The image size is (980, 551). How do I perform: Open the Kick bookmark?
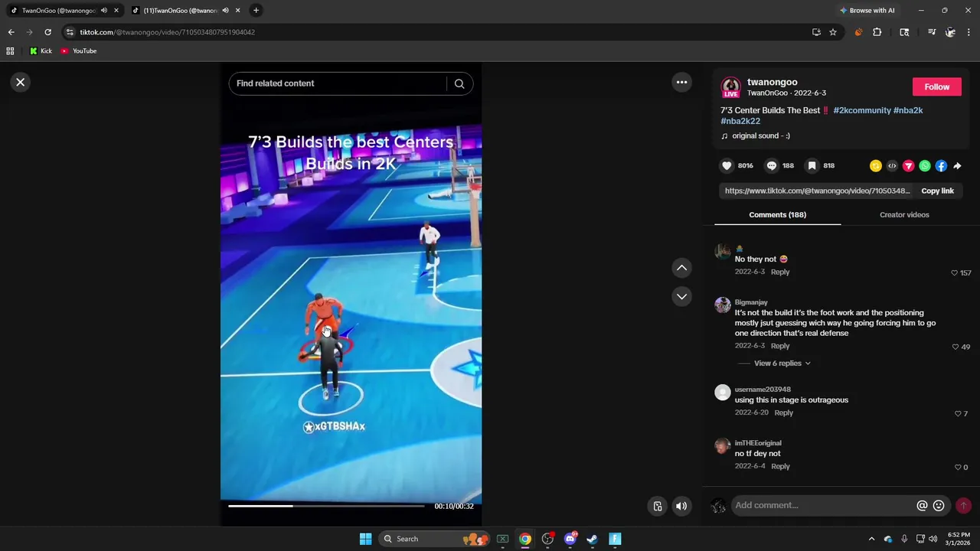[x=41, y=51]
